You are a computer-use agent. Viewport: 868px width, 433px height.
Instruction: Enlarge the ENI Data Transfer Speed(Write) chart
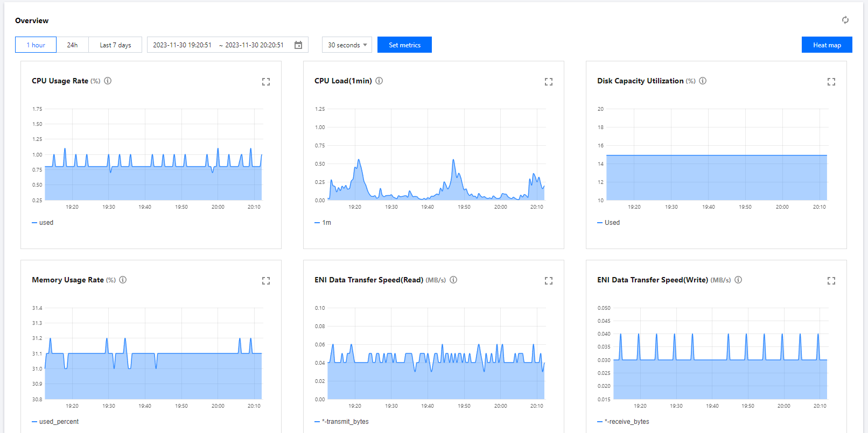[831, 281]
